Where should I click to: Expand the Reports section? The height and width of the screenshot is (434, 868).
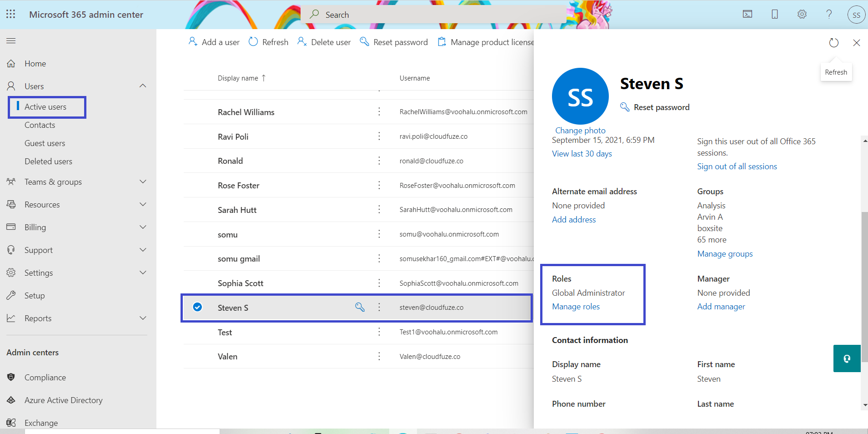143,318
